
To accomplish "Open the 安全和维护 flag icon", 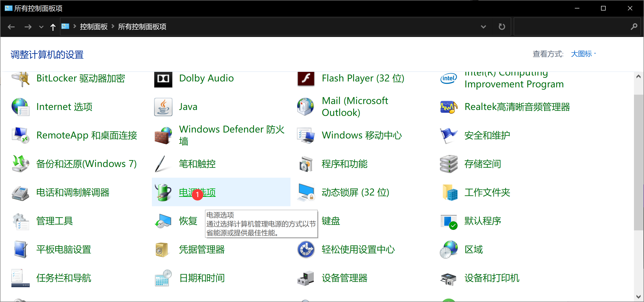I will (x=449, y=135).
